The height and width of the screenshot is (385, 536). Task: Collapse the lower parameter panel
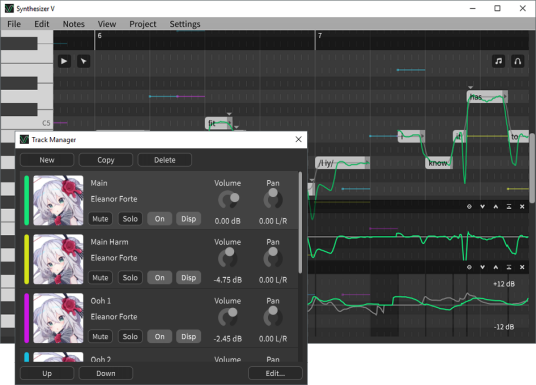509,267
